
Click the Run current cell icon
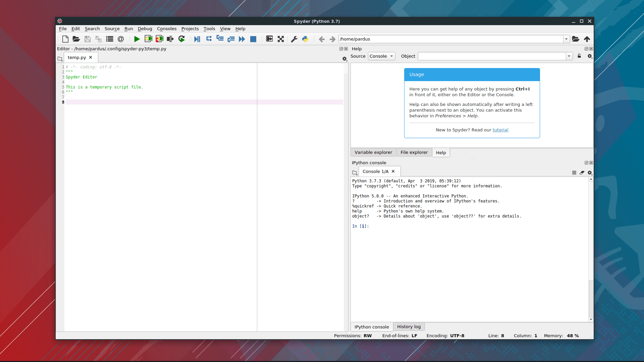148,39
